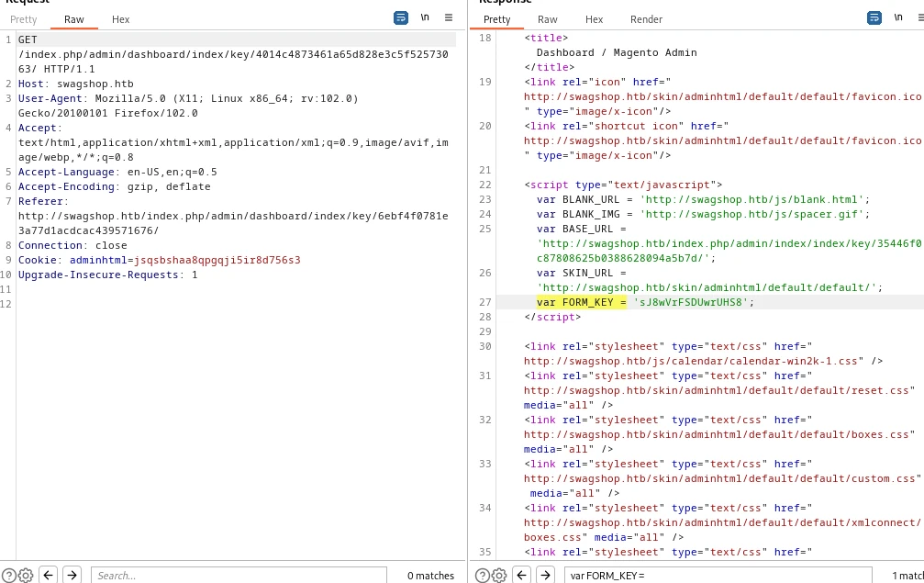The image size is (924, 583).
Task: Select the Response Pretty tab
Action: [x=496, y=19]
